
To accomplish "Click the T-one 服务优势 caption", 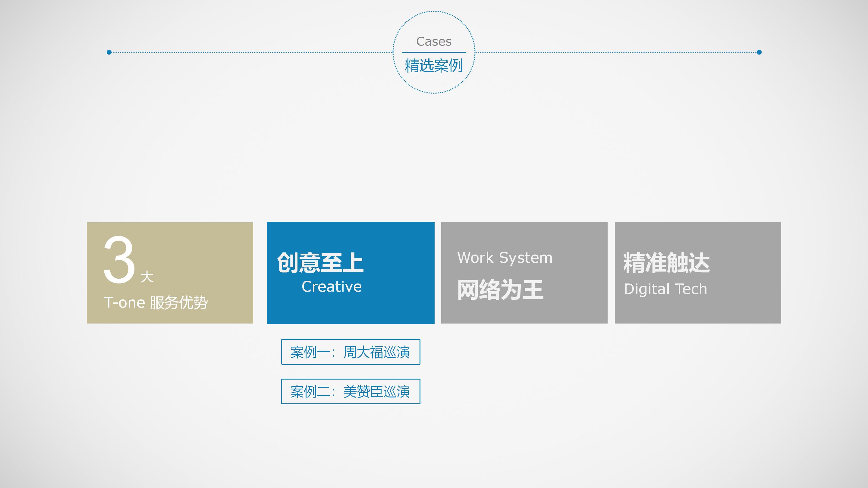I will [156, 302].
